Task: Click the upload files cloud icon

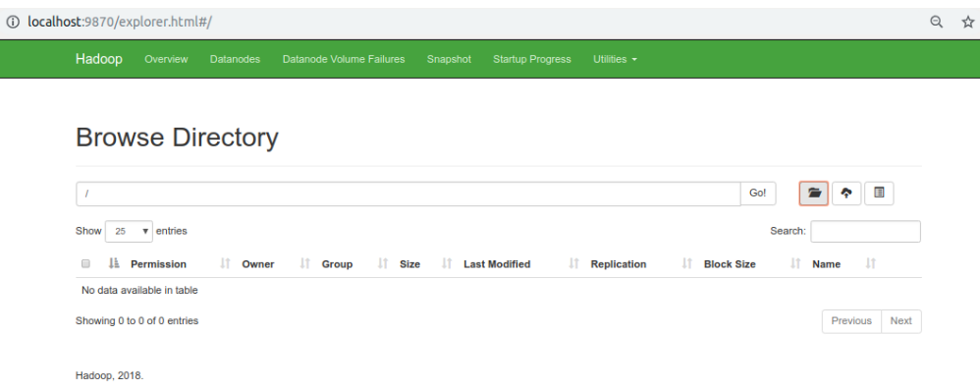Action: click(x=846, y=194)
